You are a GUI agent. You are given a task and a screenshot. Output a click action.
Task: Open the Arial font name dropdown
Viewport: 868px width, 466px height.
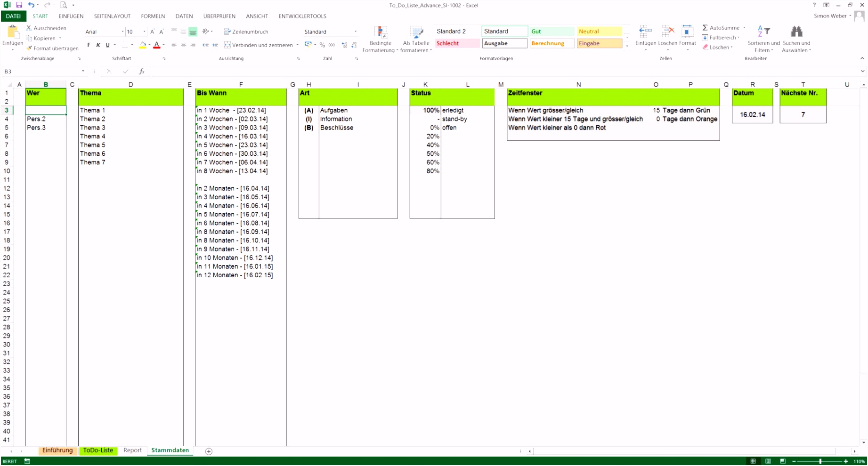point(122,32)
